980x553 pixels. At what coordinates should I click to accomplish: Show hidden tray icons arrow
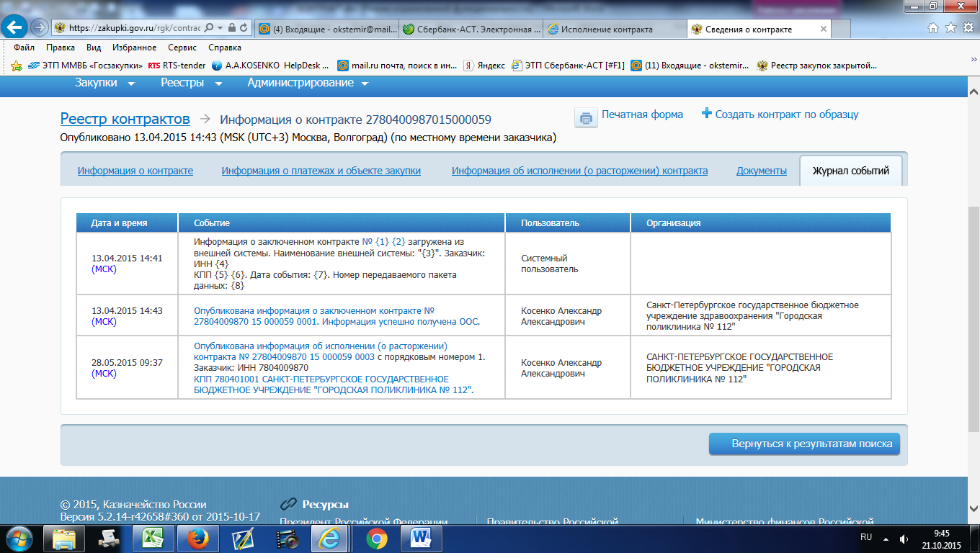[x=886, y=539]
